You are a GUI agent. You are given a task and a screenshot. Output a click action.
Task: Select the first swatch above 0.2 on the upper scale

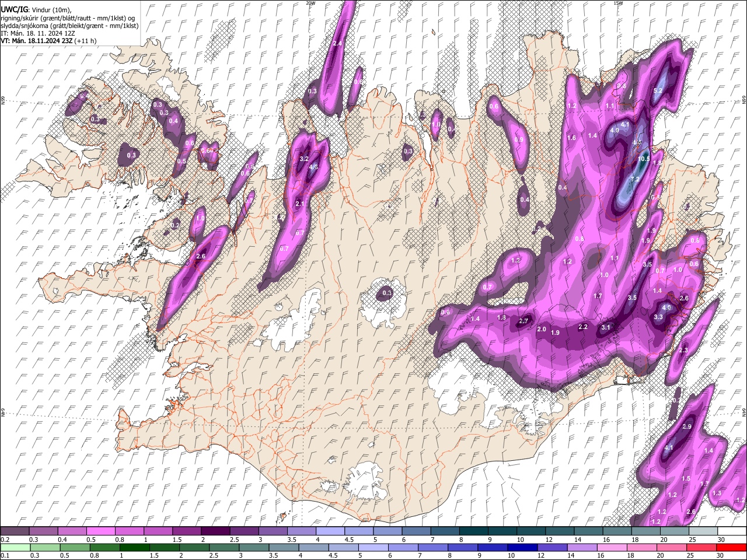tap(15, 531)
